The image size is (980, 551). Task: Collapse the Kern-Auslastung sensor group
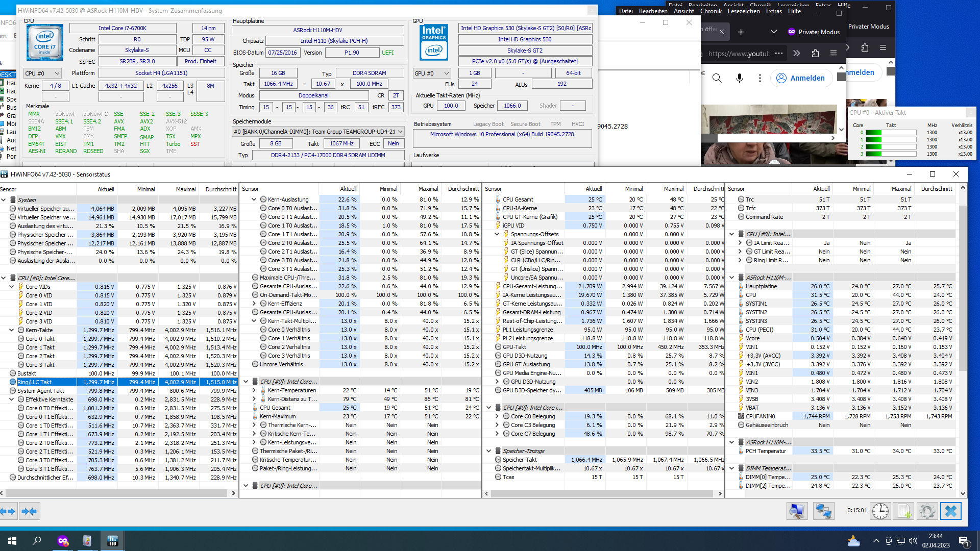(x=253, y=199)
